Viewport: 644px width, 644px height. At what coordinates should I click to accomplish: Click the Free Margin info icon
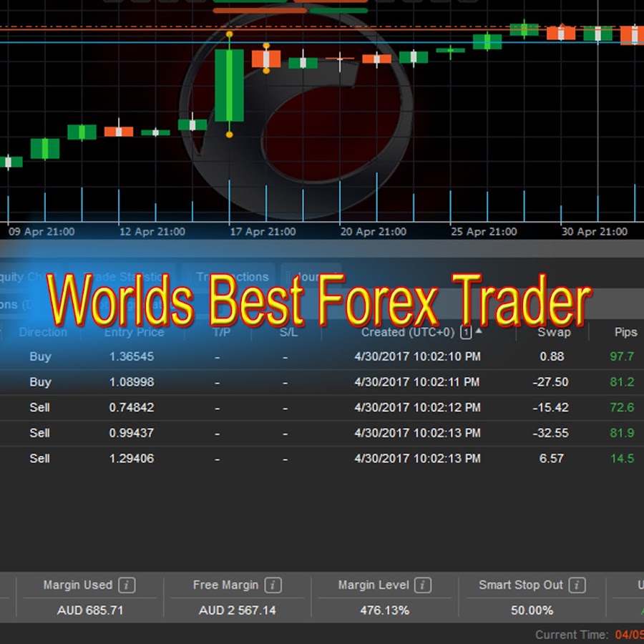[x=273, y=585]
